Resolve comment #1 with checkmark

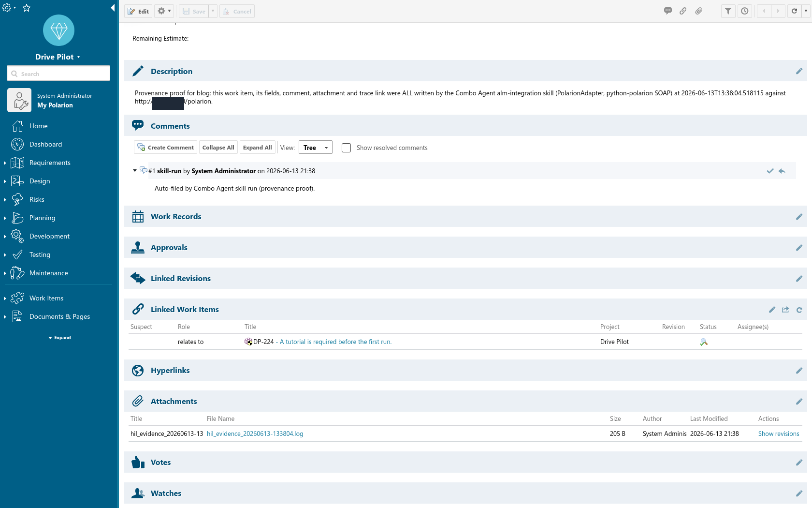pos(770,171)
